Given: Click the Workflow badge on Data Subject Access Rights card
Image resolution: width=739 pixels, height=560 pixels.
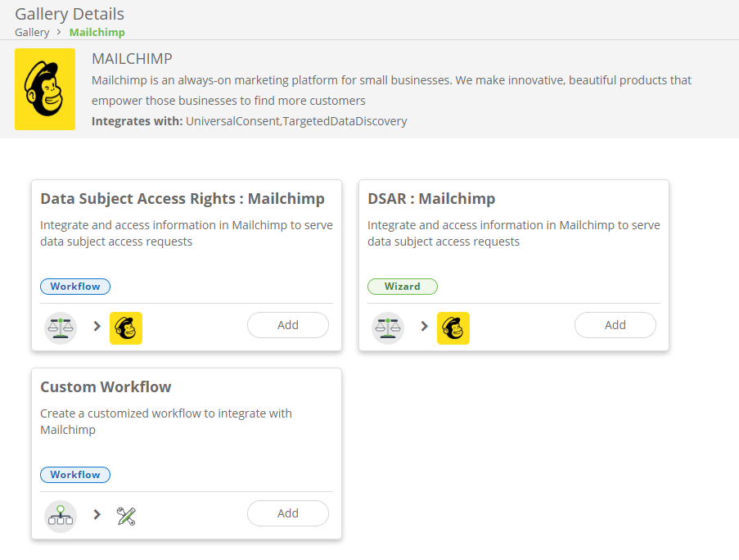Looking at the screenshot, I should coord(75,286).
